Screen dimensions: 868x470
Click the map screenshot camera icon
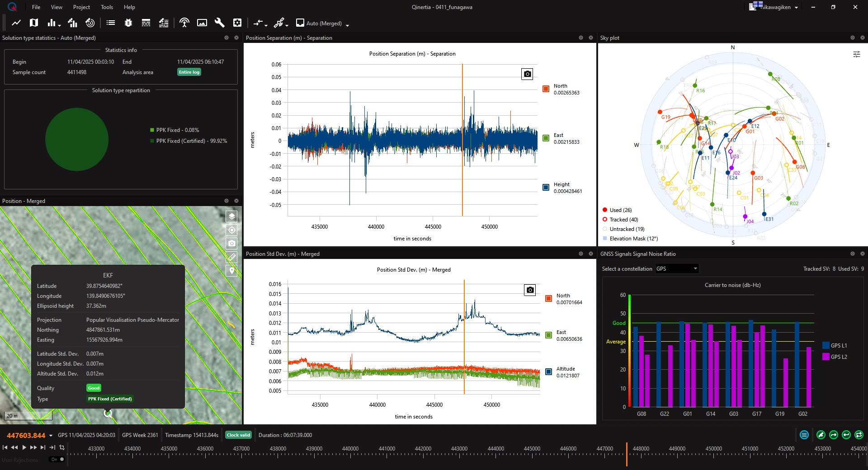[231, 244]
